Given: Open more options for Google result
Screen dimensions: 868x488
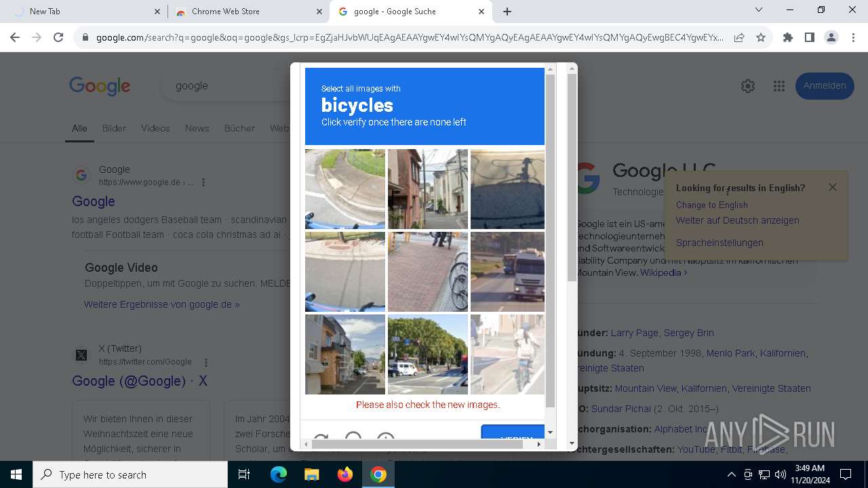Looking at the screenshot, I should coord(203,182).
